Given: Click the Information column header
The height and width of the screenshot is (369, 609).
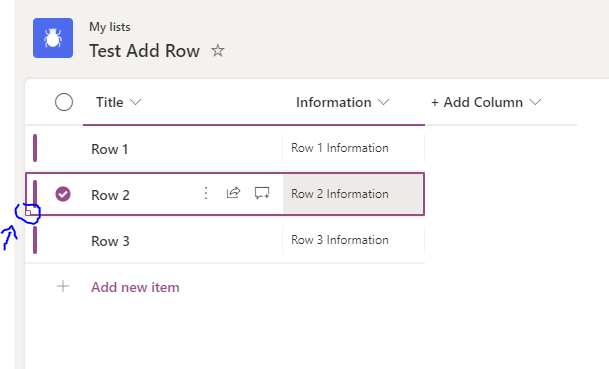Looking at the screenshot, I should coord(334,102).
